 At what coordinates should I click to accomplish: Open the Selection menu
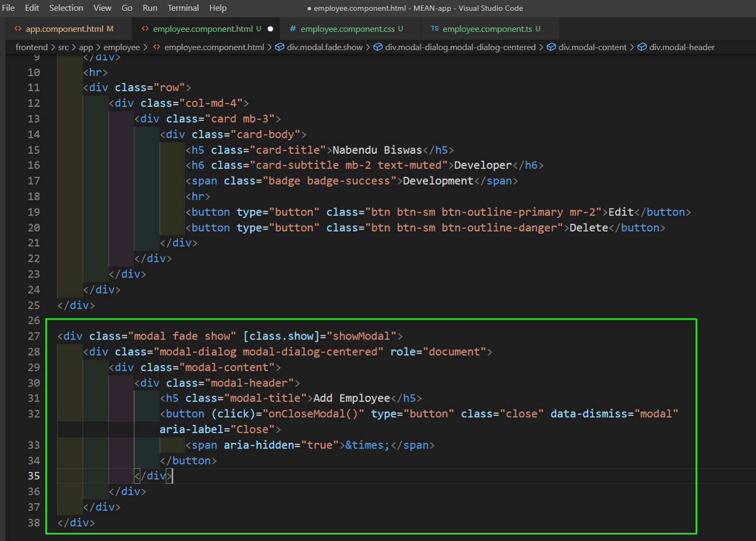tap(66, 8)
